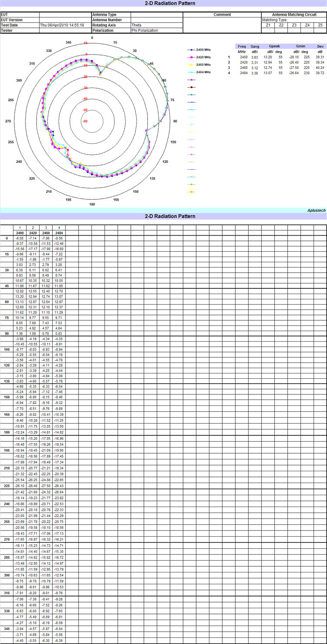Click the "240" row label in data table
The image size is (327, 644).
[x=7, y=504]
